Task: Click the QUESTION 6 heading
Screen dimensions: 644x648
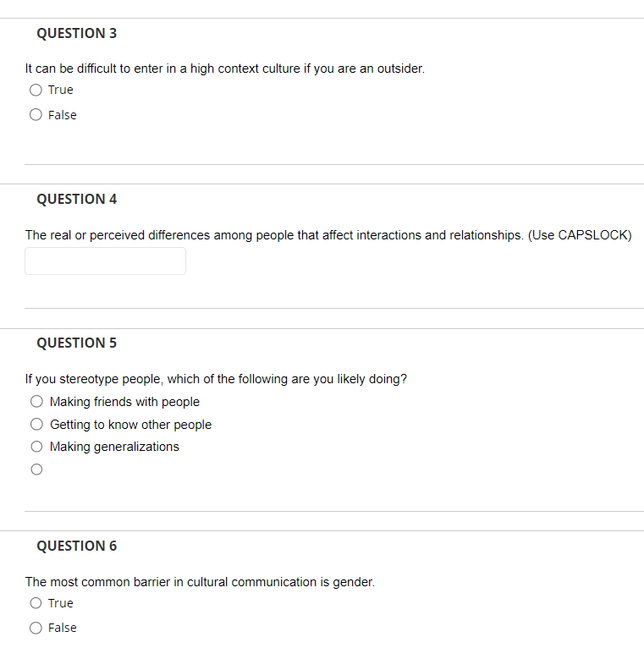Action: pyautogui.click(x=77, y=546)
